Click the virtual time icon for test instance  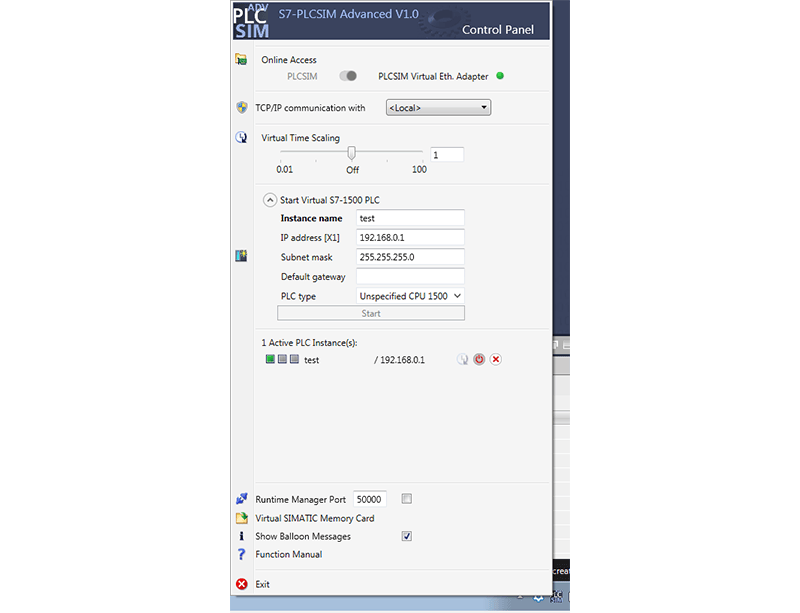[462, 359]
